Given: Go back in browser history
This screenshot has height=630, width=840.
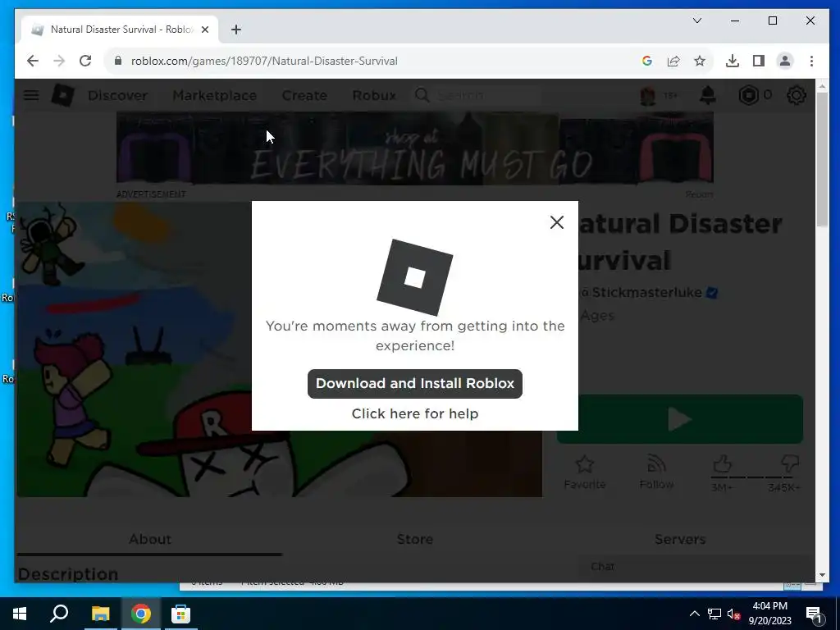Looking at the screenshot, I should point(33,61).
